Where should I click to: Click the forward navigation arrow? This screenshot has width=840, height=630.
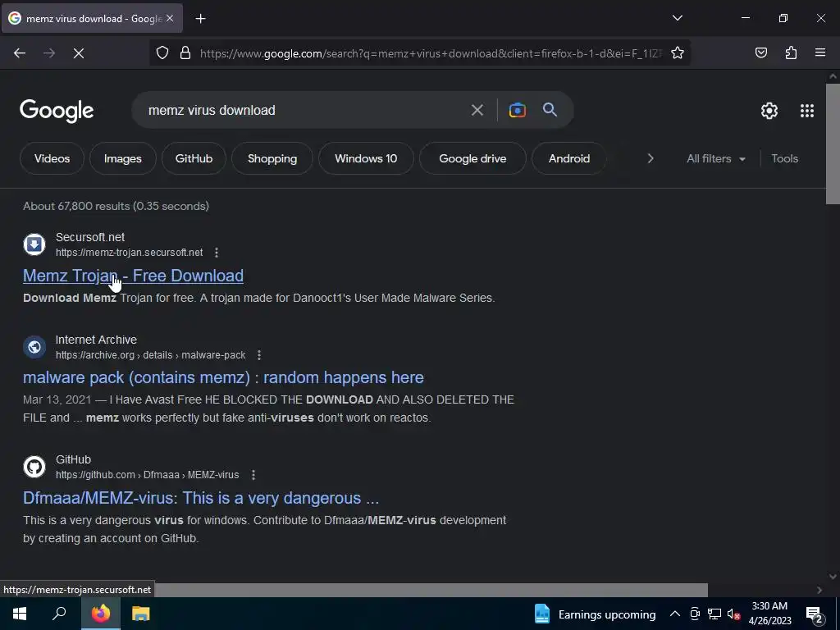tap(49, 53)
